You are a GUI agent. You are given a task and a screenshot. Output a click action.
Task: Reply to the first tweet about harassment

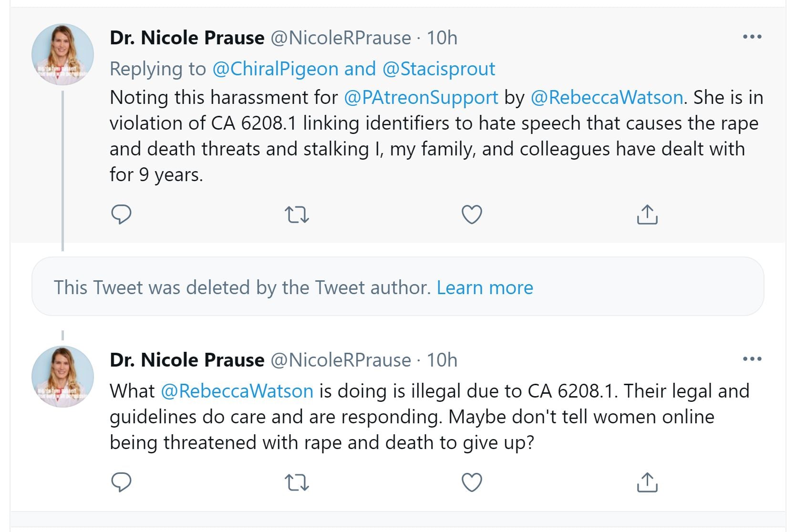(121, 215)
